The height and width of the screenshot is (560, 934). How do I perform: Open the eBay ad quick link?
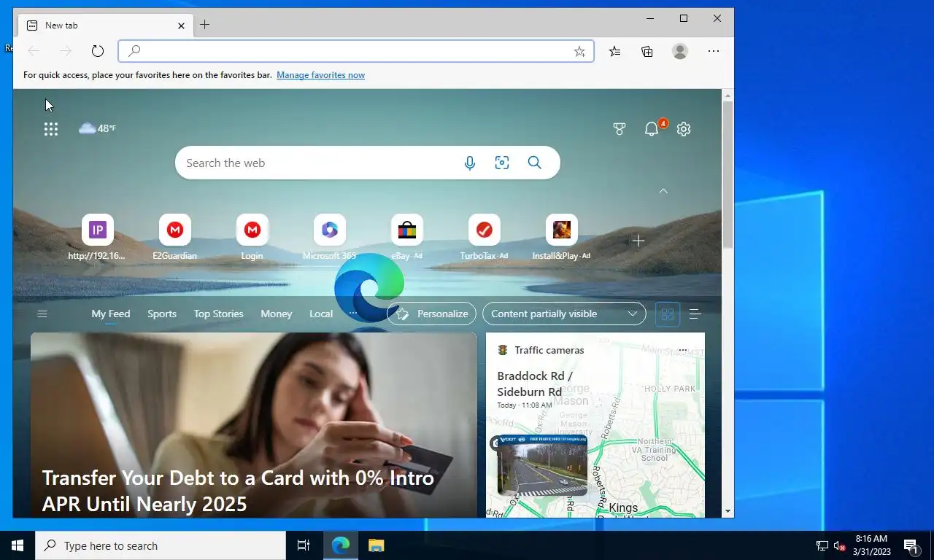click(x=406, y=237)
